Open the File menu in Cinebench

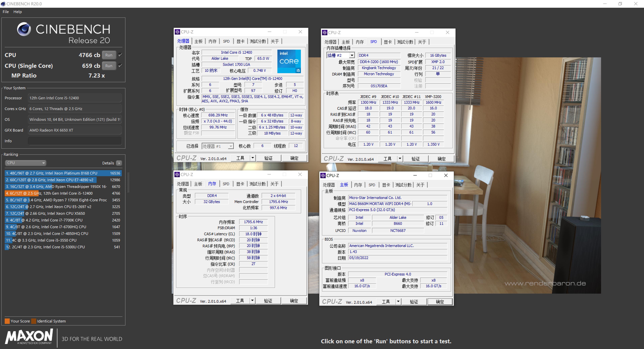5,12
